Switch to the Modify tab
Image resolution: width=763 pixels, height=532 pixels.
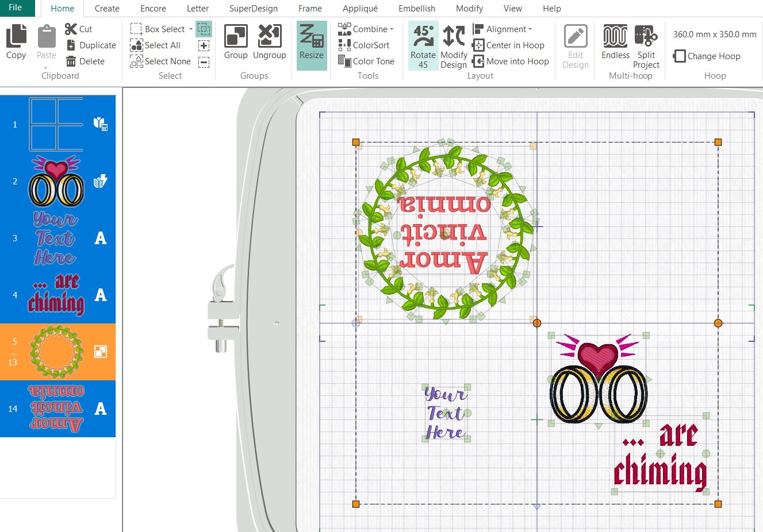[470, 8]
